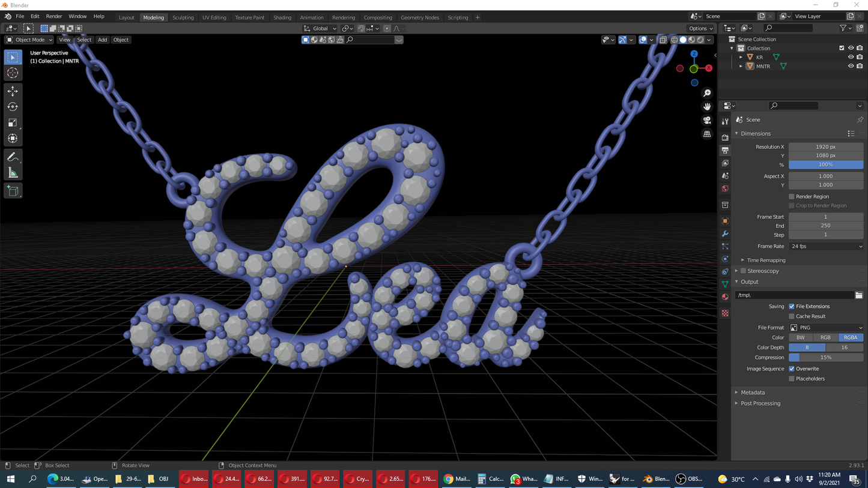Viewport: 868px width, 488px height.
Task: Open the Render properties tab
Action: click(x=725, y=137)
